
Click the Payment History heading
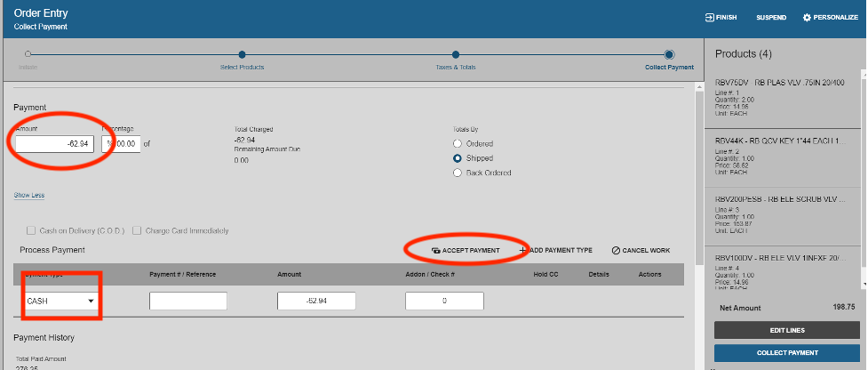click(44, 337)
